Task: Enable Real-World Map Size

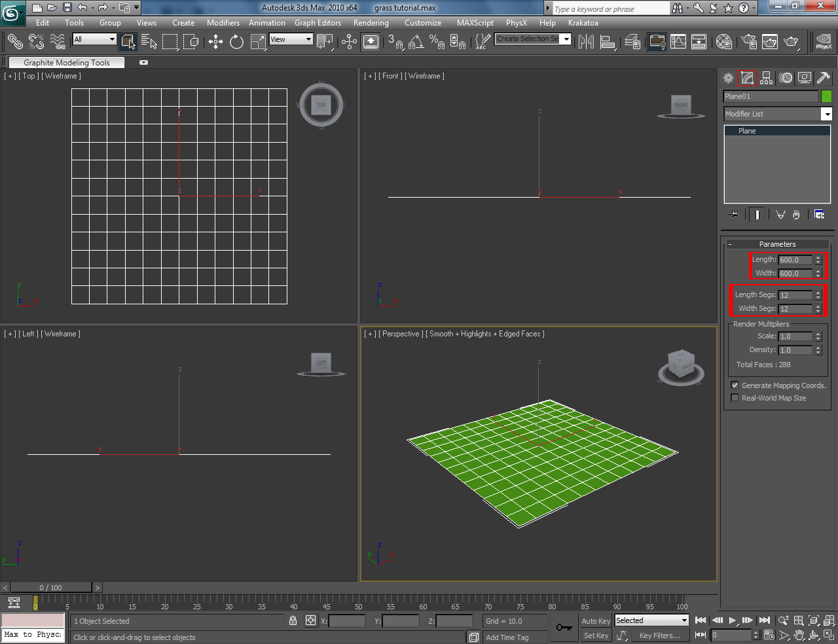Action: tap(735, 397)
